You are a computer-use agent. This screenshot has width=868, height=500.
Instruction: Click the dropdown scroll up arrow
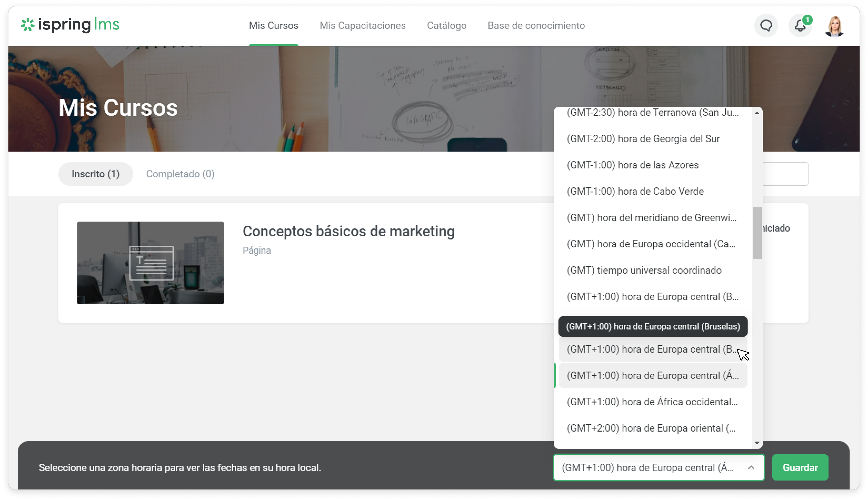(x=757, y=113)
